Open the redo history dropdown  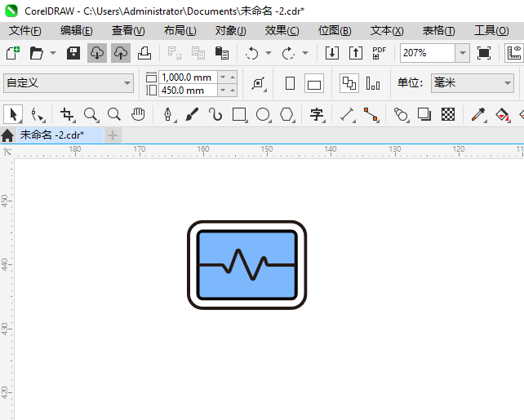click(305, 53)
